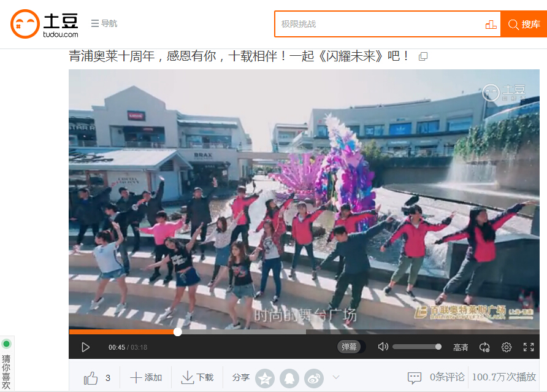The image size is (547, 392).
Task: Open player settings gear icon
Action: (506, 347)
